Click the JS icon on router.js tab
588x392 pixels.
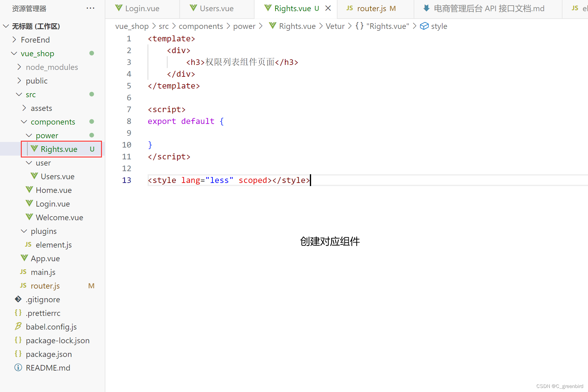click(350, 8)
